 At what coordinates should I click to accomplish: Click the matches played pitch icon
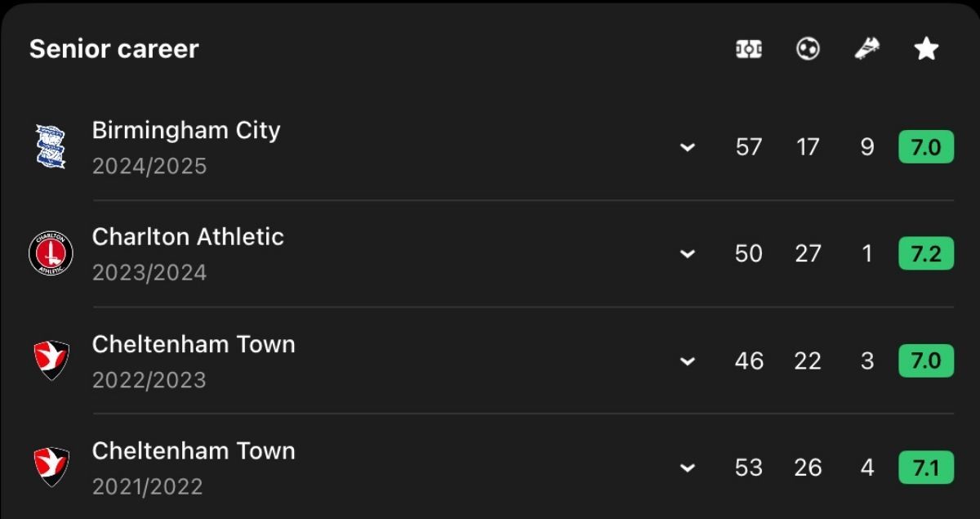(x=749, y=50)
